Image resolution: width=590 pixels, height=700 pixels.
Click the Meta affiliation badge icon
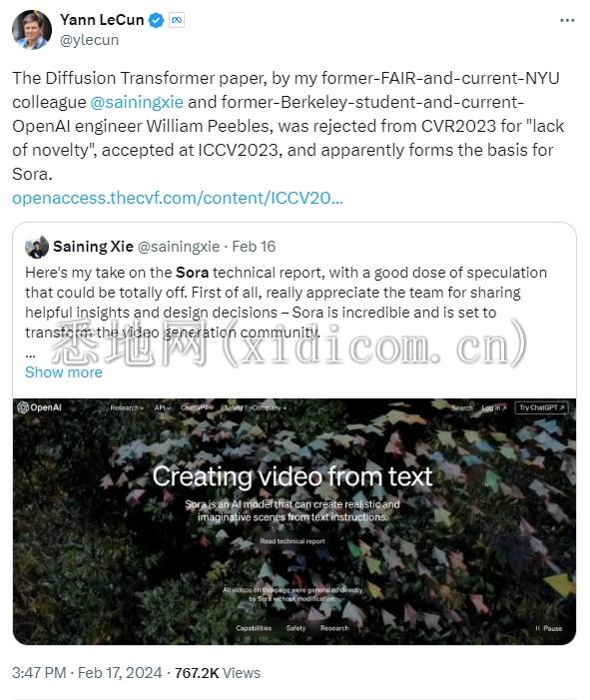coord(177,20)
